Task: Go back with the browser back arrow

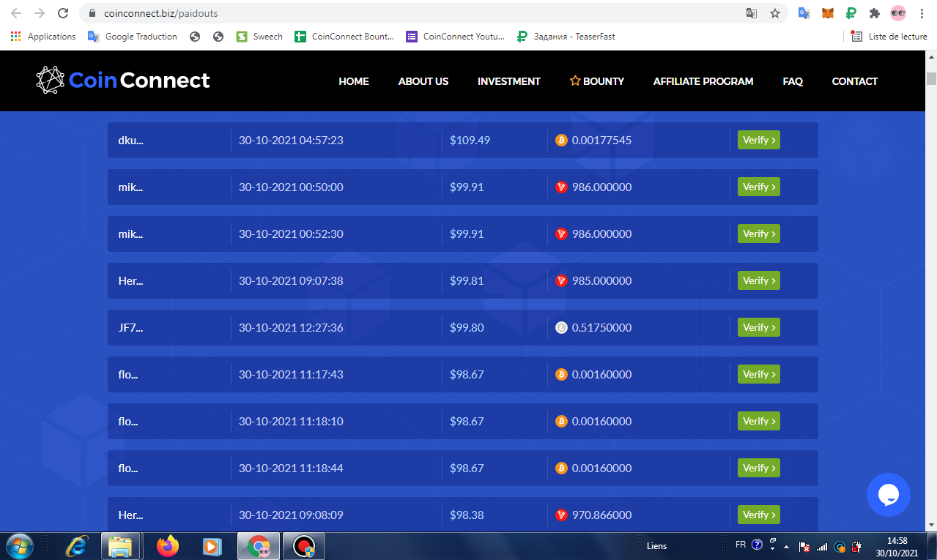Action: point(16,13)
